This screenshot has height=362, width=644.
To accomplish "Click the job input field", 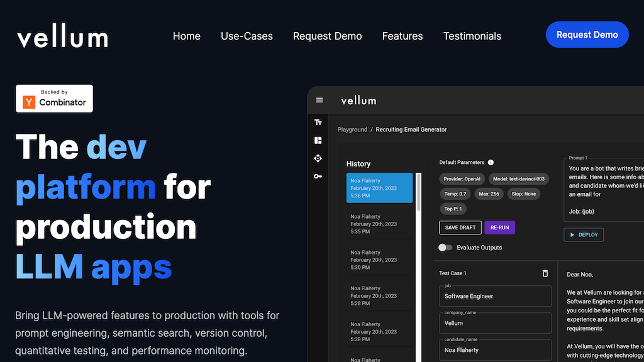I will [496, 296].
